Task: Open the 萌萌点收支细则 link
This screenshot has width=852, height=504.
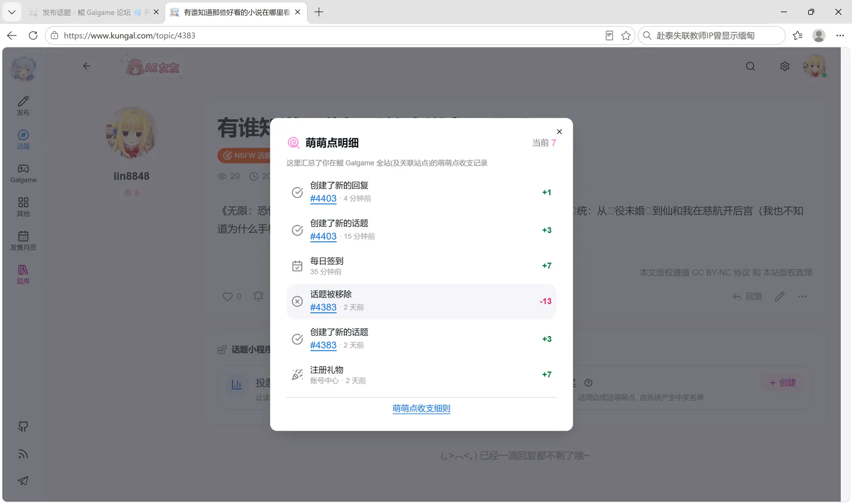Action: coord(421,408)
